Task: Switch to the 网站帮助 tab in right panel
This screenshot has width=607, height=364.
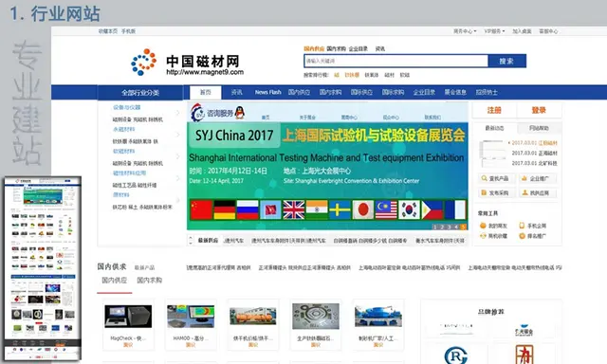Action: coord(539,128)
